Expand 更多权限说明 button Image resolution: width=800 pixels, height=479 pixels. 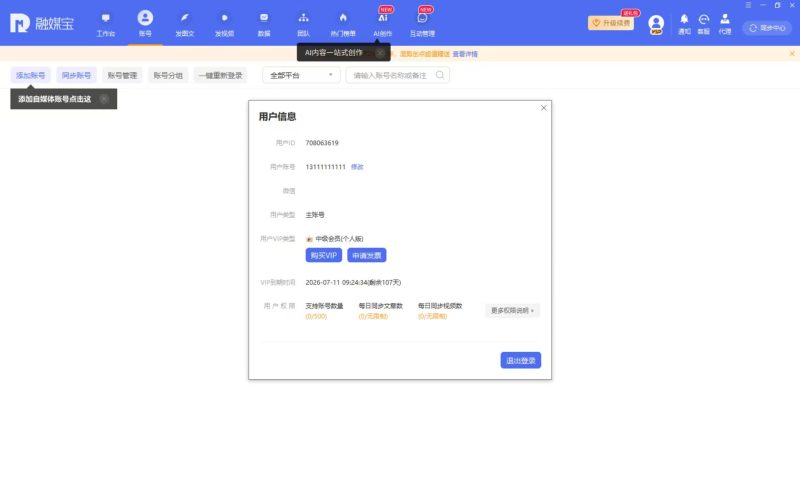512,310
